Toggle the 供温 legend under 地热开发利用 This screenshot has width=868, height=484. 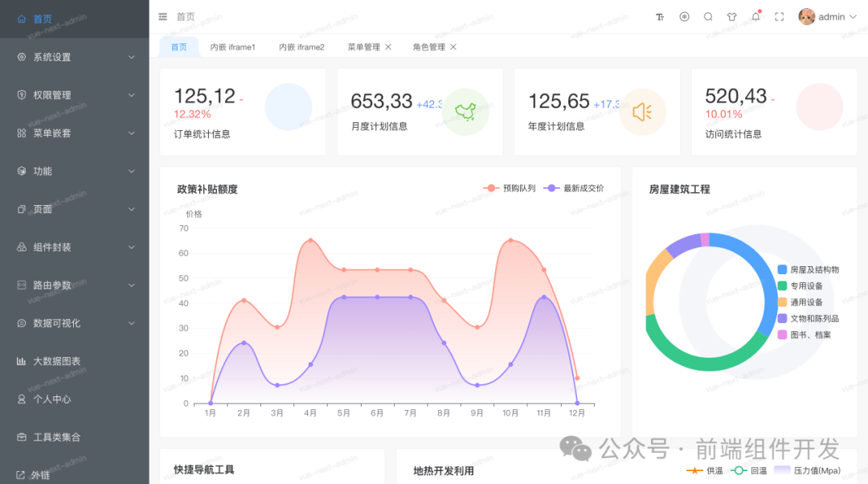(713, 473)
